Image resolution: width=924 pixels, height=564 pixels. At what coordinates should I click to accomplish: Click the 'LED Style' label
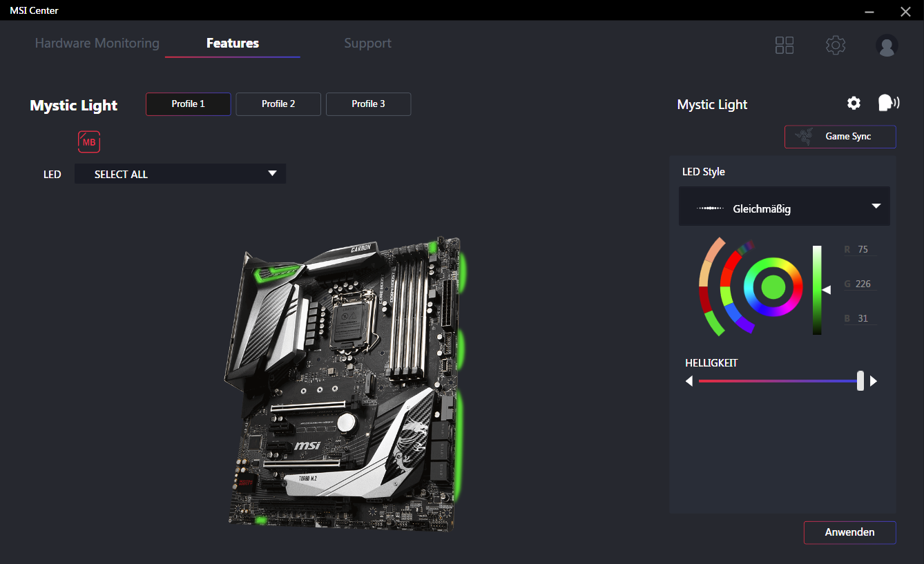(x=704, y=172)
